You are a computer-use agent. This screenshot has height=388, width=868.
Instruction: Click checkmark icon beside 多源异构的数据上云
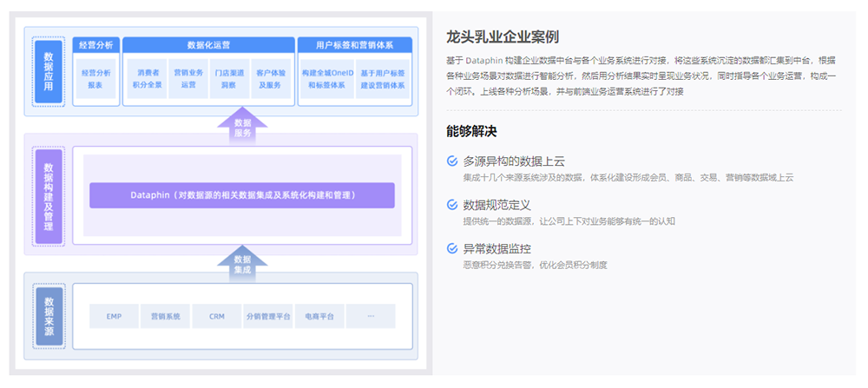pyautogui.click(x=452, y=161)
